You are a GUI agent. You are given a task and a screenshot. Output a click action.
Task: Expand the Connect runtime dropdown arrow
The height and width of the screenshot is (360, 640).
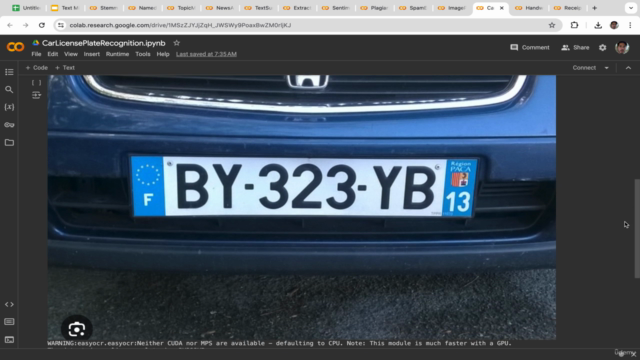point(607,68)
